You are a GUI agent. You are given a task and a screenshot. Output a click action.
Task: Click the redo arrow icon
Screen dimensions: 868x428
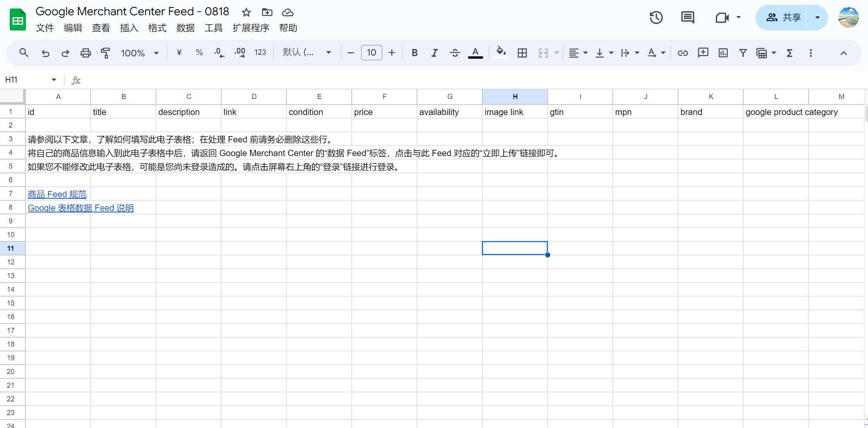click(65, 53)
